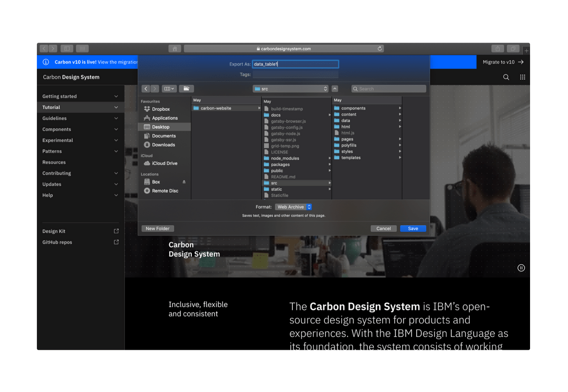
Task: Open the Web Archive format dropdown
Action: coord(293,207)
